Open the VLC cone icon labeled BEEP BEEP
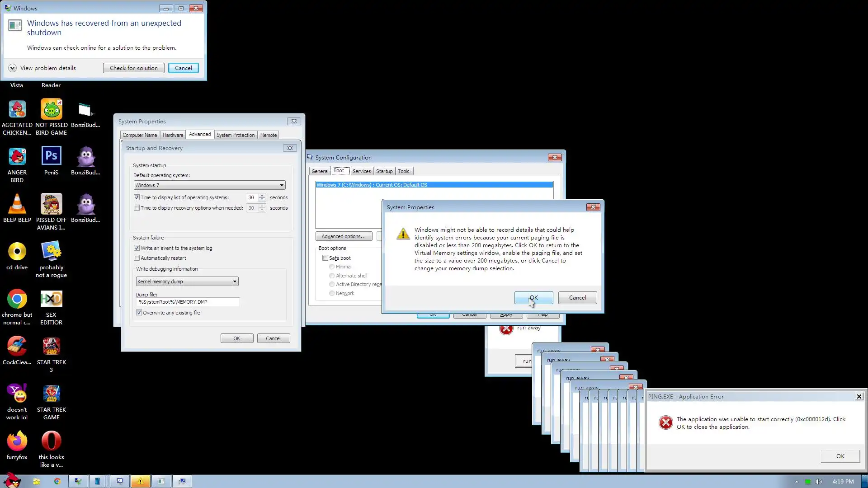 [17, 204]
